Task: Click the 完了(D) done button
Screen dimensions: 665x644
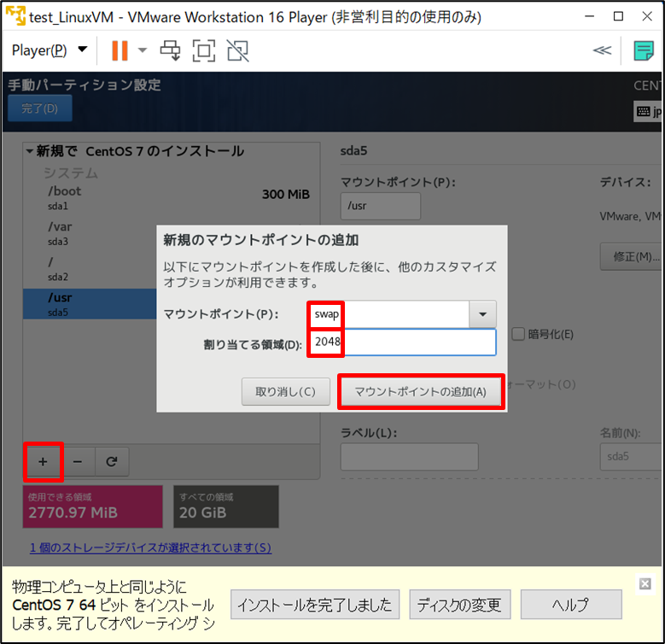Action: click(40, 108)
